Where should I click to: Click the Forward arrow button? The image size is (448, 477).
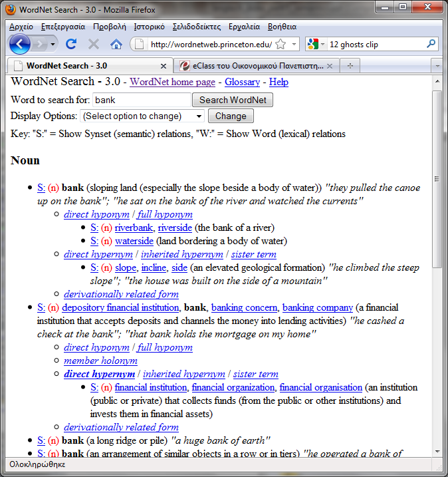39,45
